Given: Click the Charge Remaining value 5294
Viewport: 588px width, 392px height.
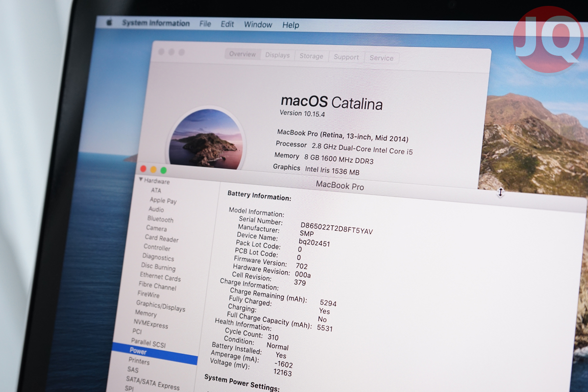Looking at the screenshot, I should [328, 303].
